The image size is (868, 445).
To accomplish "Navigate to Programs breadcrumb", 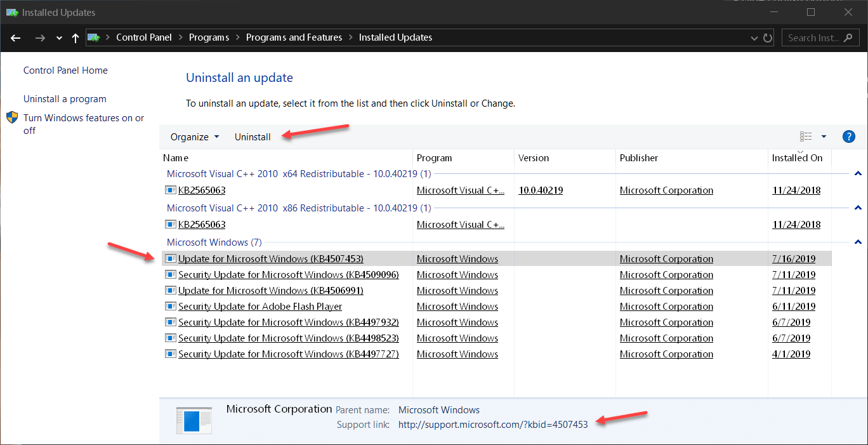I will click(209, 37).
